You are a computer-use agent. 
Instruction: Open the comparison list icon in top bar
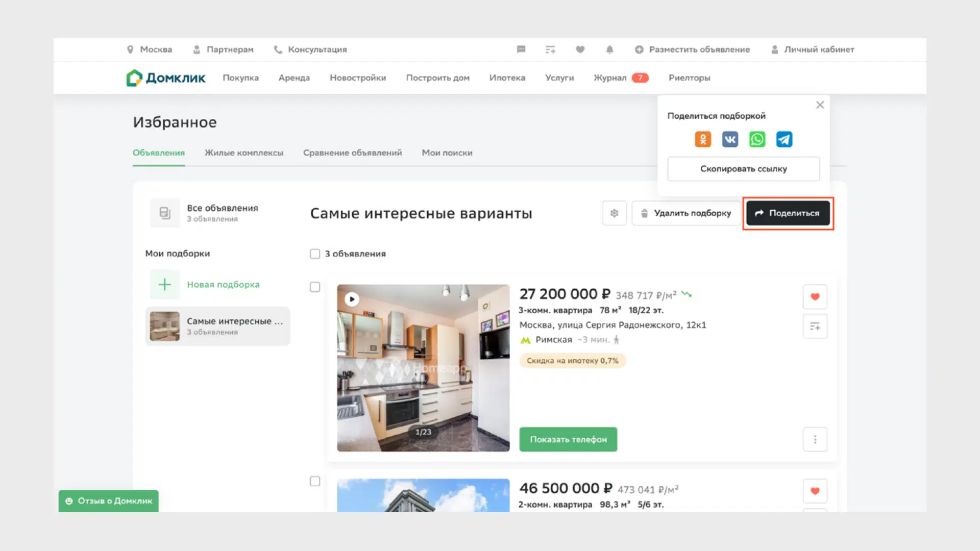(550, 49)
